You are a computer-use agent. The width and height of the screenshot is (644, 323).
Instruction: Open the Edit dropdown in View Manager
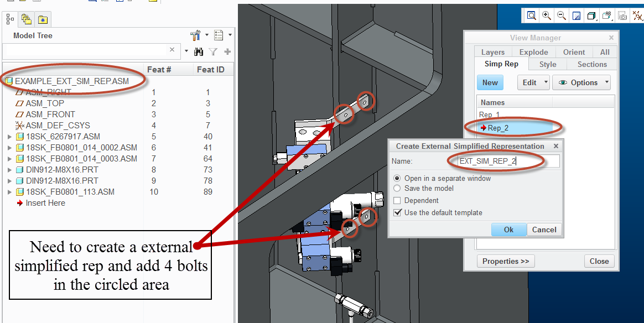[x=533, y=82]
